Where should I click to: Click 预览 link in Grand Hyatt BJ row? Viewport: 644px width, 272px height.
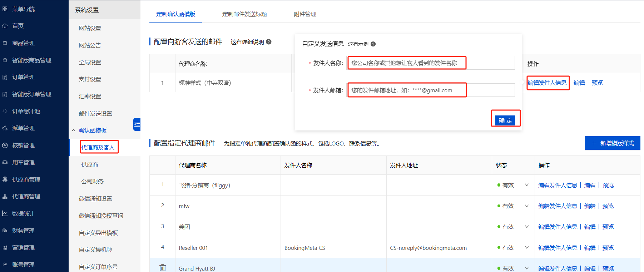608,268
